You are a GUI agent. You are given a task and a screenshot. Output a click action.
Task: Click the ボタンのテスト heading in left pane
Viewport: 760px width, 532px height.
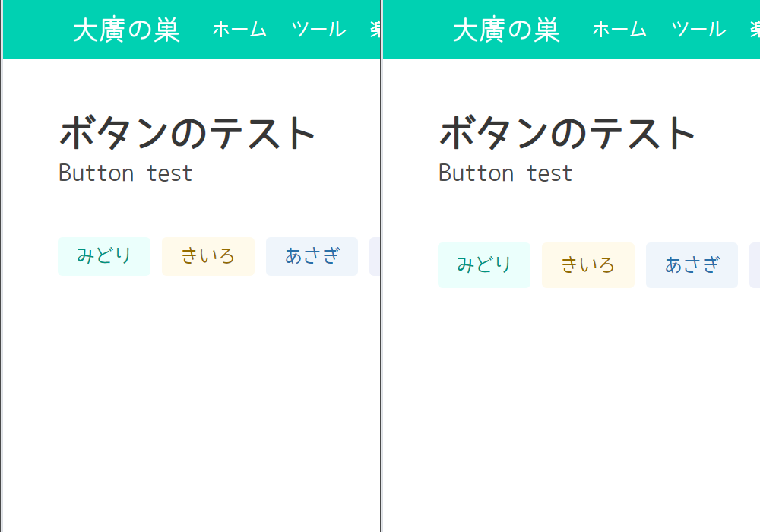pos(188,133)
